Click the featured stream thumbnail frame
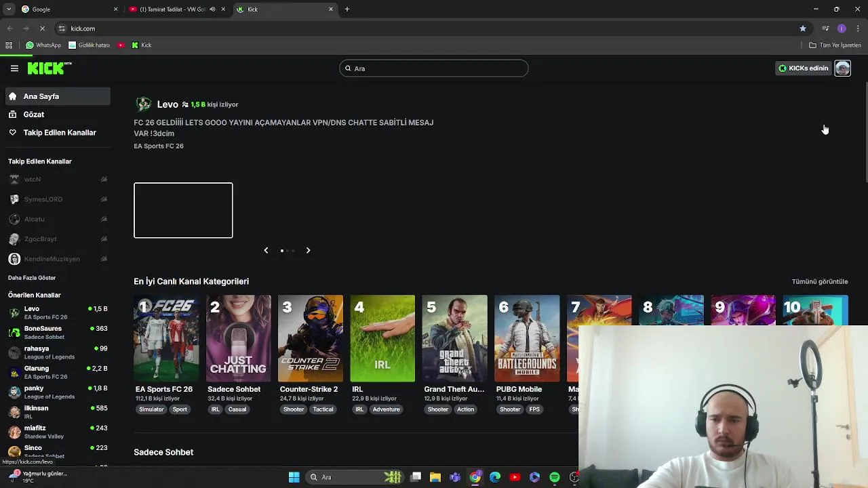Screen dimensions: 868x488 click(x=183, y=210)
